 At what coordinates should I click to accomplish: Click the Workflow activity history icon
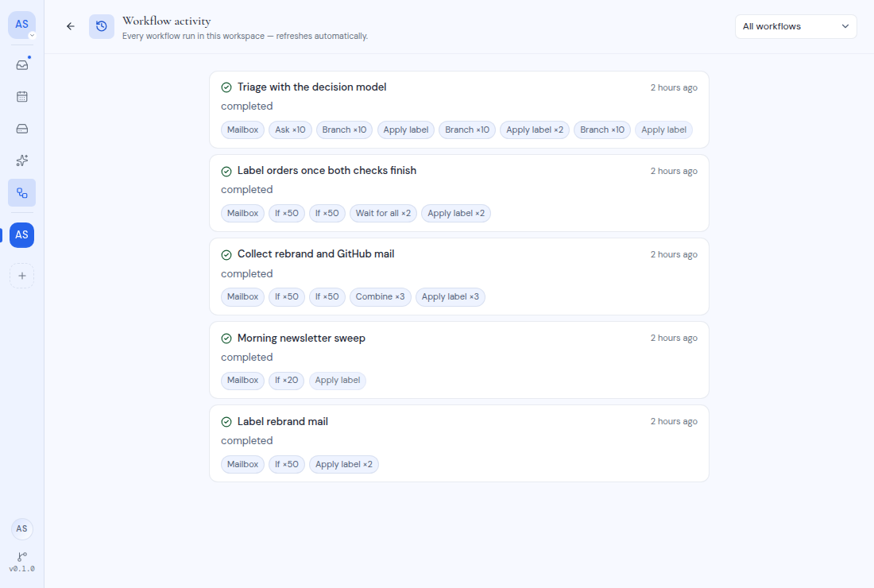point(102,26)
